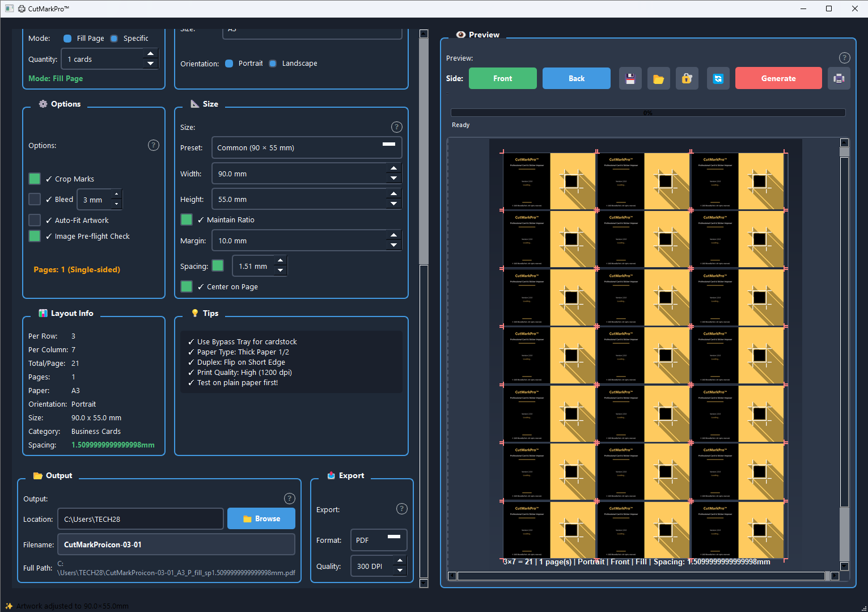Select the Landscape orientation radio button
Screen dimensions: 868x612
[273, 64]
